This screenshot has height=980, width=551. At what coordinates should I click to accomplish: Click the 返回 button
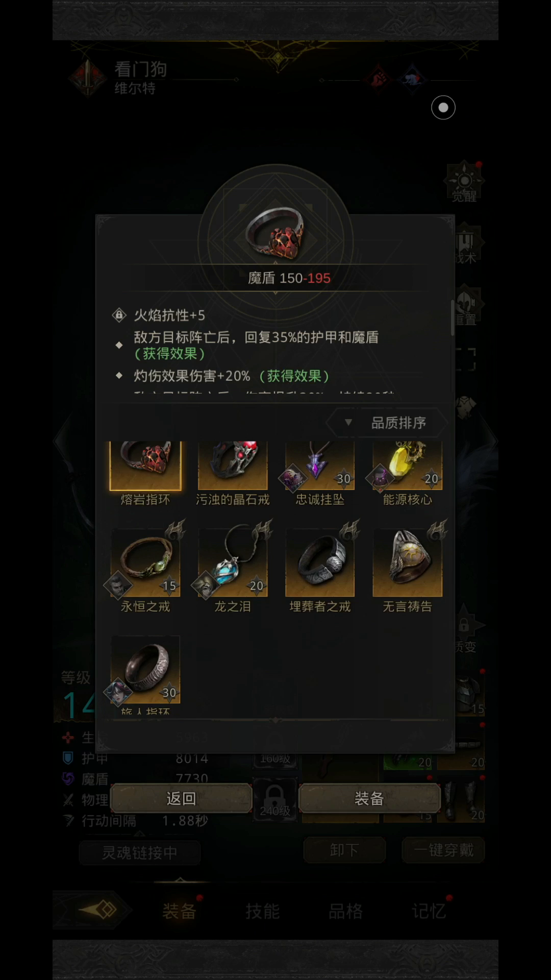coord(181,798)
